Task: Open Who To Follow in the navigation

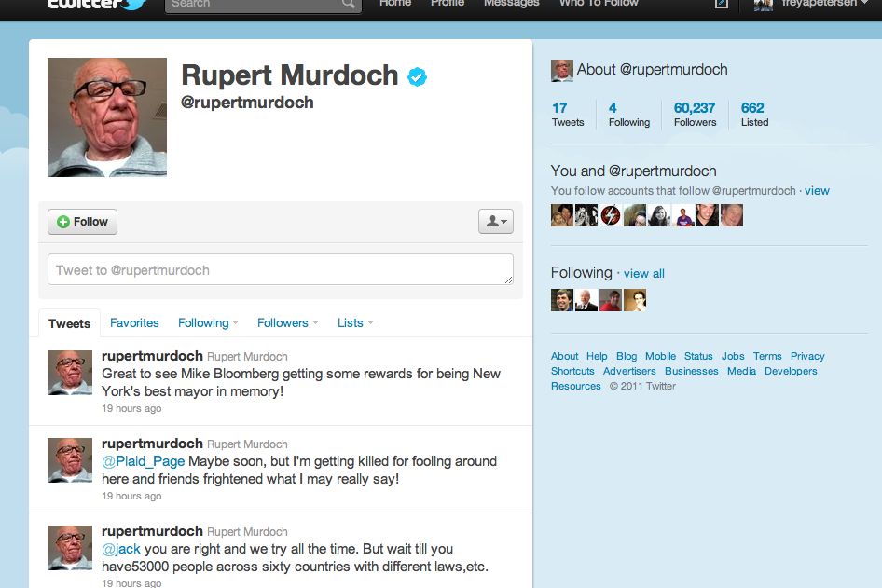Action: click(x=599, y=4)
